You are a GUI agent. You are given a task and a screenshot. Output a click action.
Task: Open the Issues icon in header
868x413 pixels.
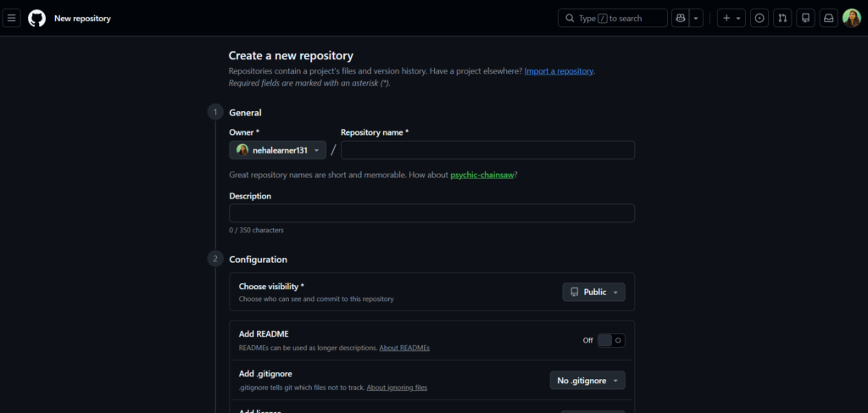pos(759,19)
